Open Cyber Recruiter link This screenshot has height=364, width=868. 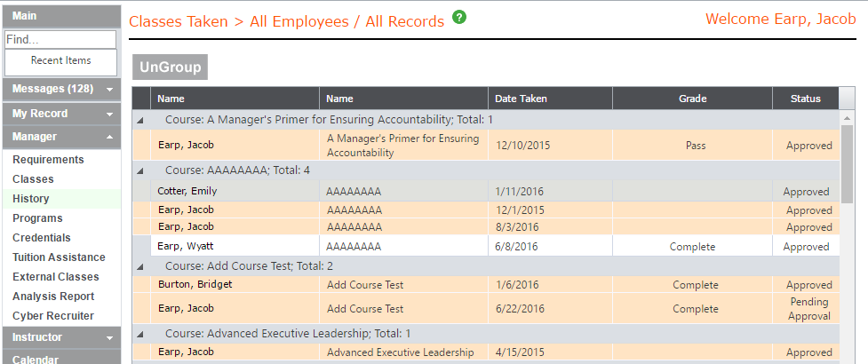point(53,316)
